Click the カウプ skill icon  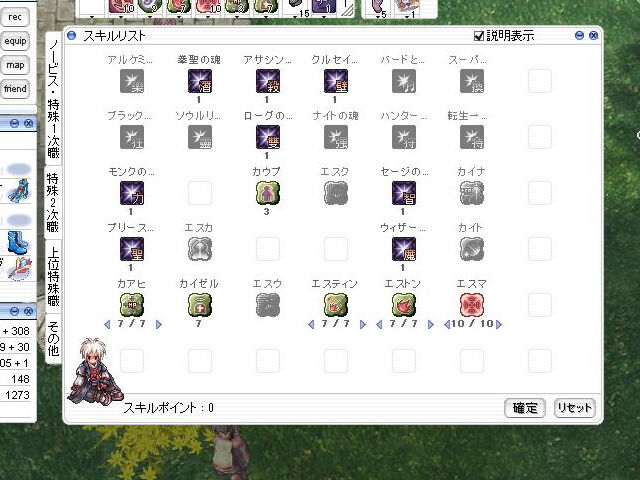point(267,193)
